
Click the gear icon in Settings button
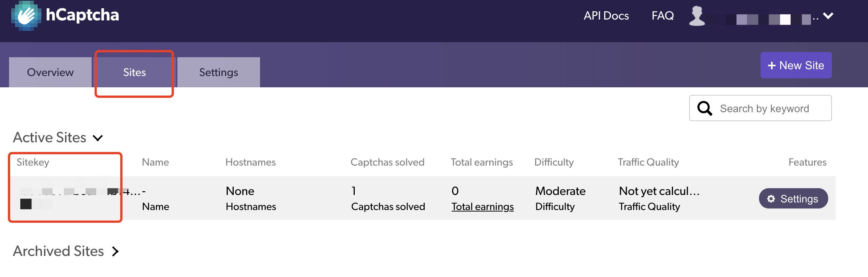[771, 199]
